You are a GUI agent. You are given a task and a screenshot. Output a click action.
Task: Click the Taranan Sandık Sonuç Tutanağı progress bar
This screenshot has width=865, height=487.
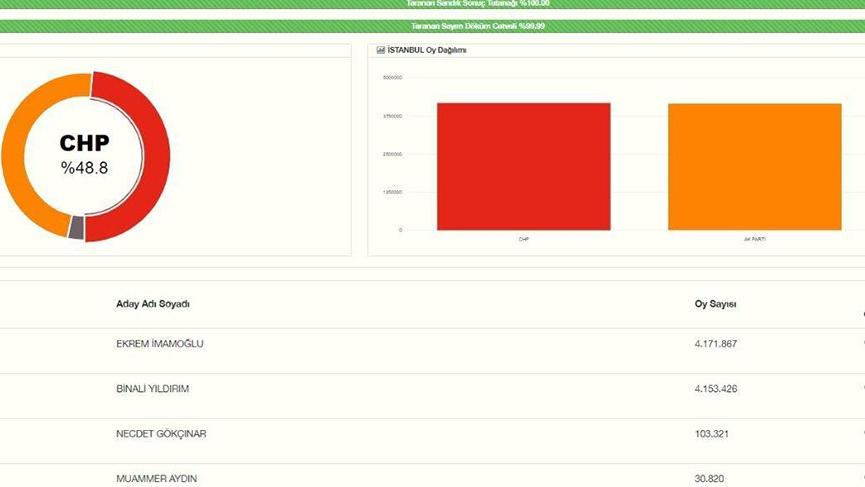point(432,4)
